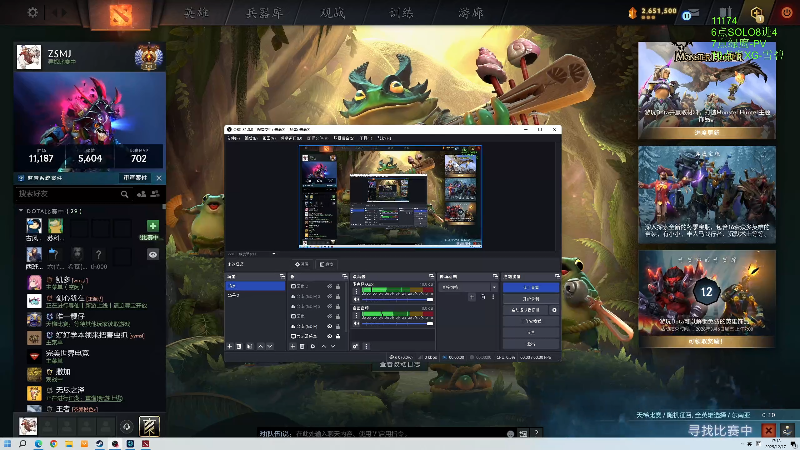Viewport: 800px width, 450px height.
Task: Click the eye spectate icon in friends panel
Action: pos(153,255)
